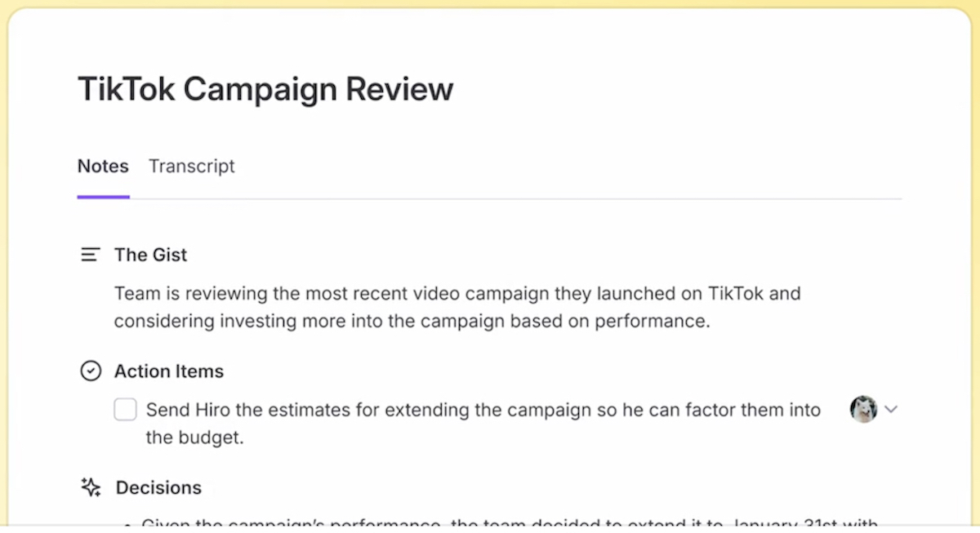This screenshot has height=533, width=980.
Task: Click the lines icon beside The Gist
Action: pyautogui.click(x=91, y=255)
